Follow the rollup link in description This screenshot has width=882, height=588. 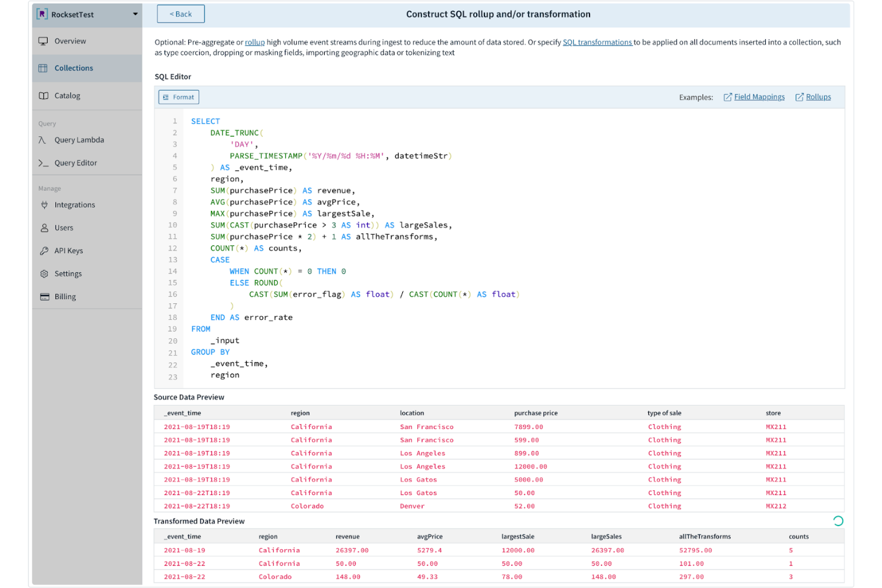click(x=254, y=42)
